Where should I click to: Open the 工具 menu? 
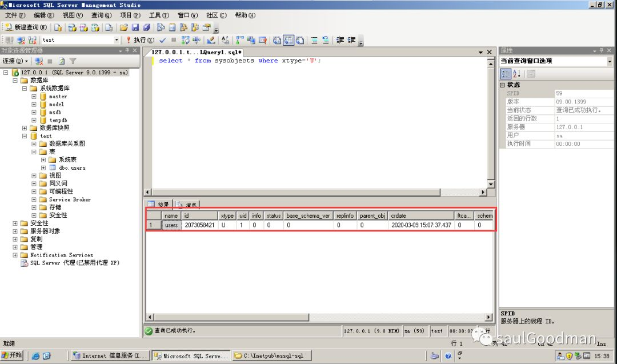(159, 15)
